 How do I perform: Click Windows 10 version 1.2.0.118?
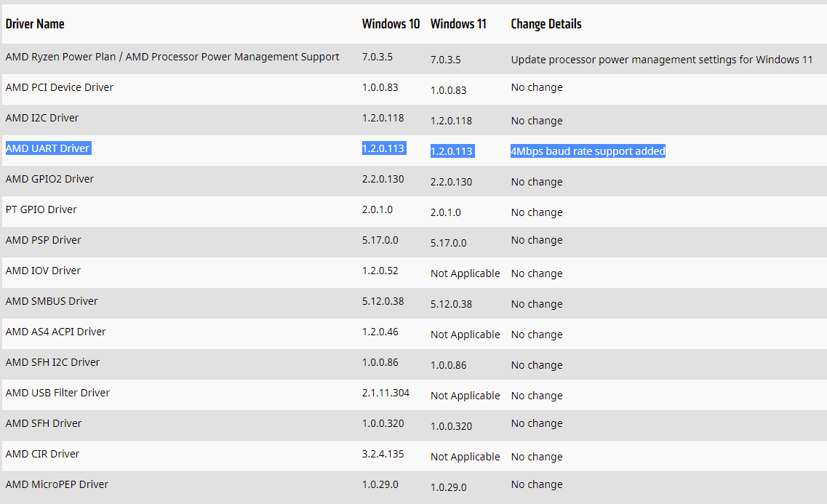click(x=383, y=118)
